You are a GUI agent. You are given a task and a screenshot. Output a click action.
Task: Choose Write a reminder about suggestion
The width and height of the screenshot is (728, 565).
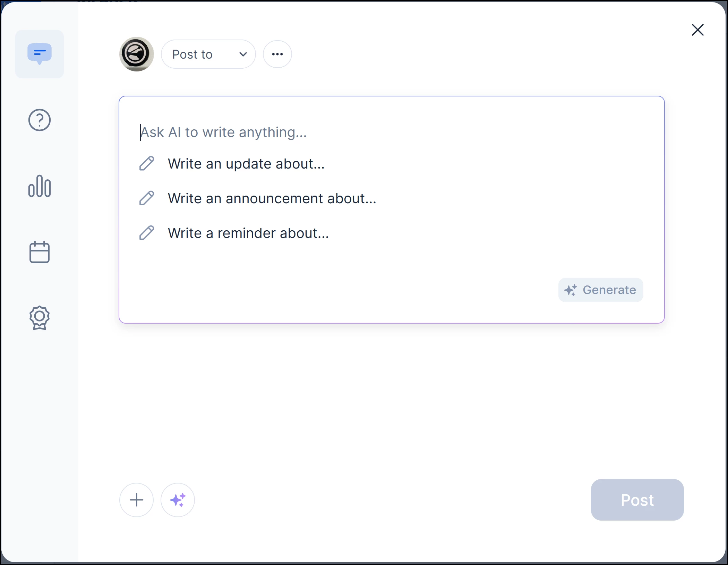coord(248,233)
